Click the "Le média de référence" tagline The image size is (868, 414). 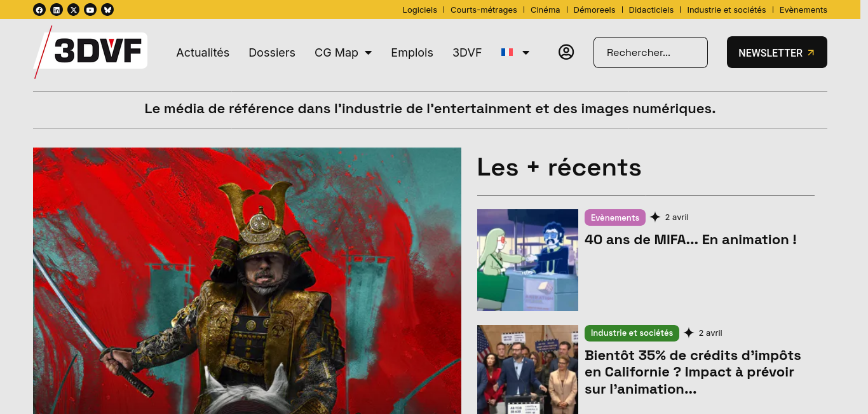(430, 109)
